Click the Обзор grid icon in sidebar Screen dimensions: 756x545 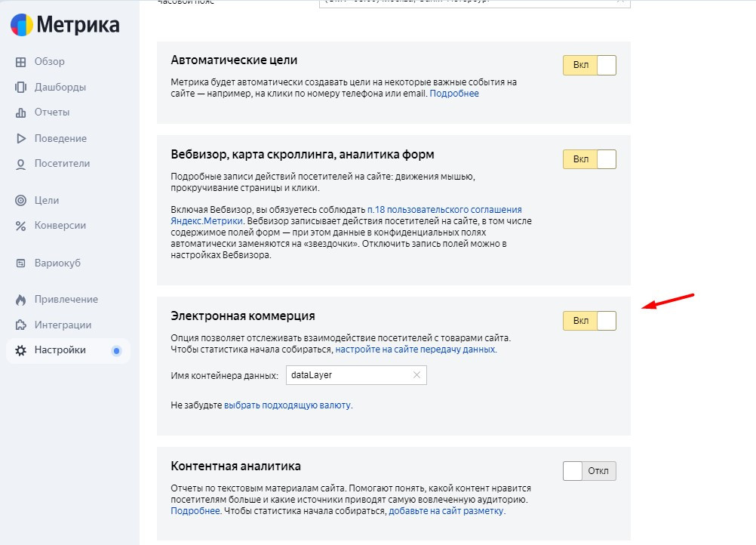pos(20,62)
